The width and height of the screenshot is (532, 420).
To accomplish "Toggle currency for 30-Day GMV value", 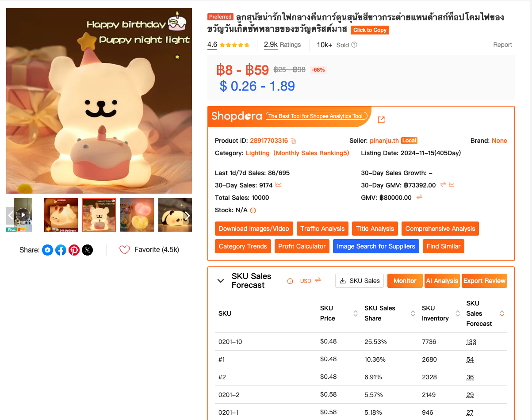I will tap(443, 185).
